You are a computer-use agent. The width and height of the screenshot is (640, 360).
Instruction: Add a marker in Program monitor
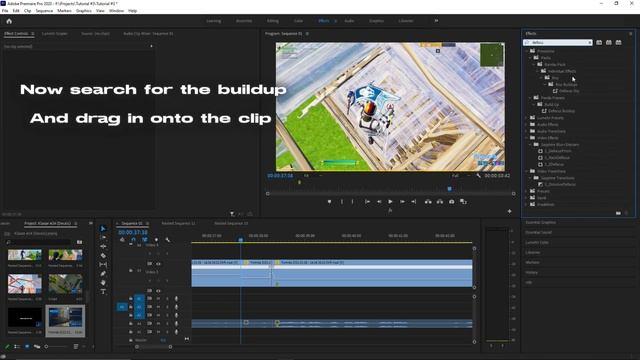(x=329, y=202)
